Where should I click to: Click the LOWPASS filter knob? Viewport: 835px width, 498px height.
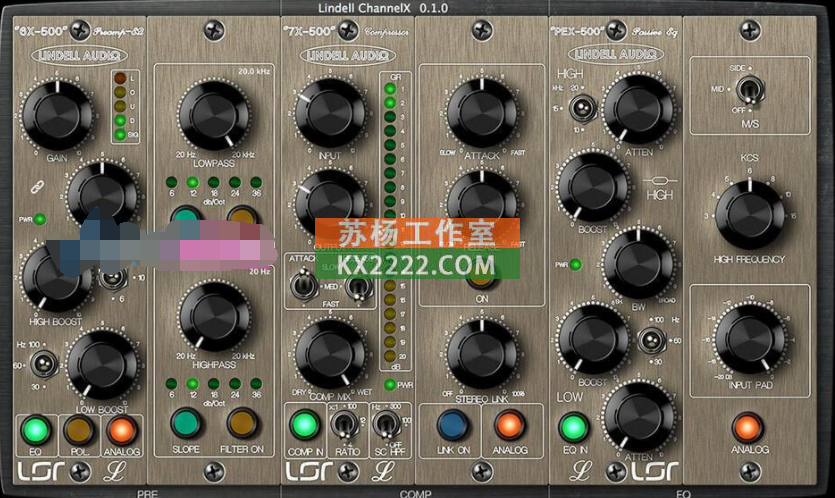214,116
